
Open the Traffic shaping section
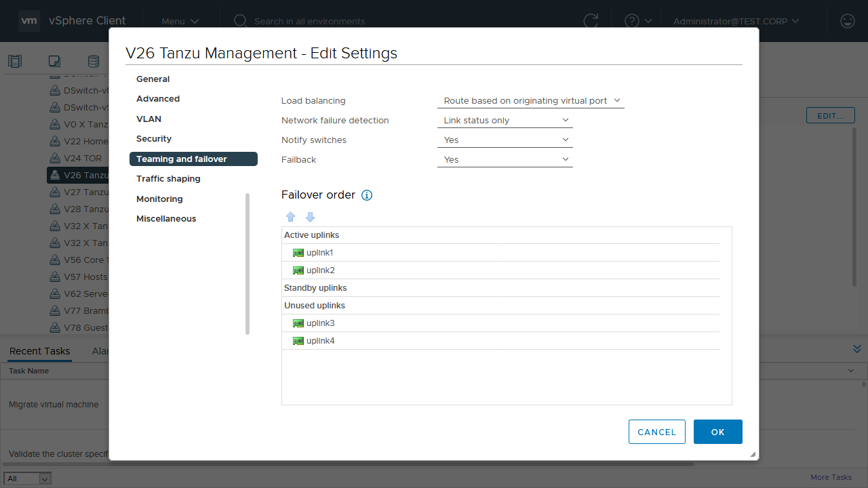(168, 179)
